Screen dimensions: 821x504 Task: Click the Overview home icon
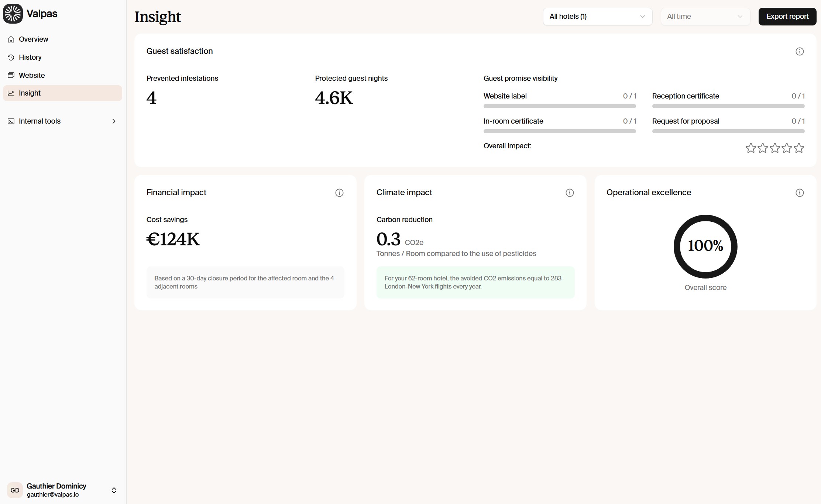[11, 39]
